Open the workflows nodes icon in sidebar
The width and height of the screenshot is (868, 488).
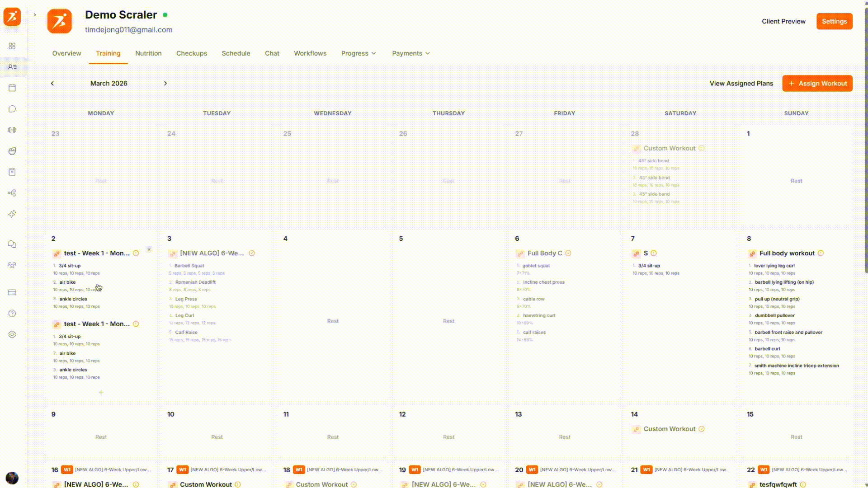(12, 193)
